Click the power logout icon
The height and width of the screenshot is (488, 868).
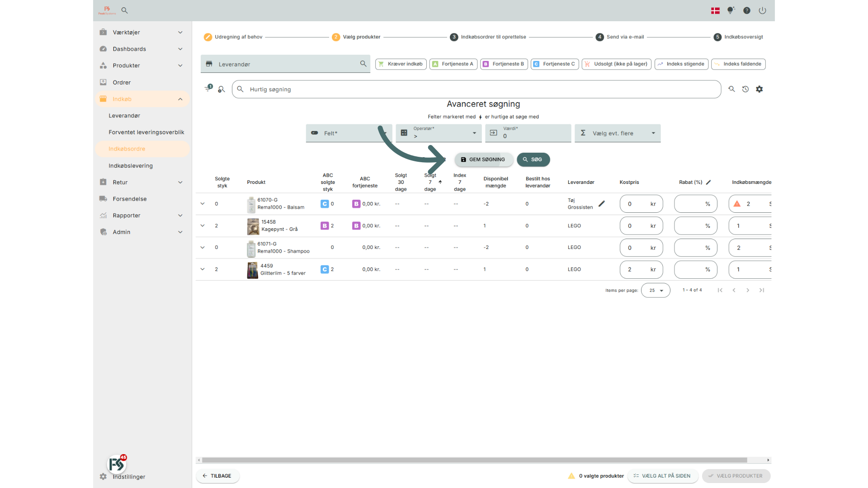[x=762, y=10]
